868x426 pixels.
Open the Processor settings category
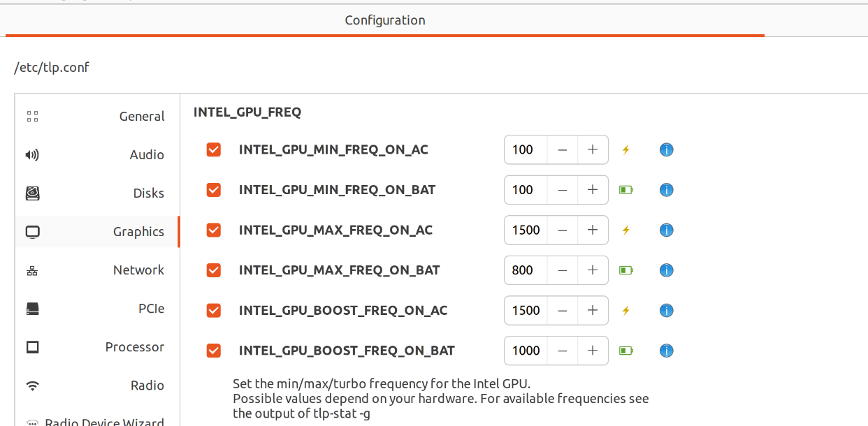[x=134, y=347]
